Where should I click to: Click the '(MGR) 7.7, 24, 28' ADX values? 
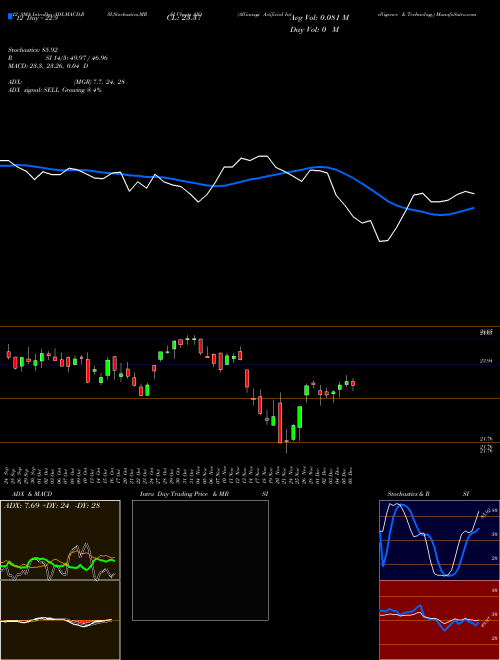[99, 82]
